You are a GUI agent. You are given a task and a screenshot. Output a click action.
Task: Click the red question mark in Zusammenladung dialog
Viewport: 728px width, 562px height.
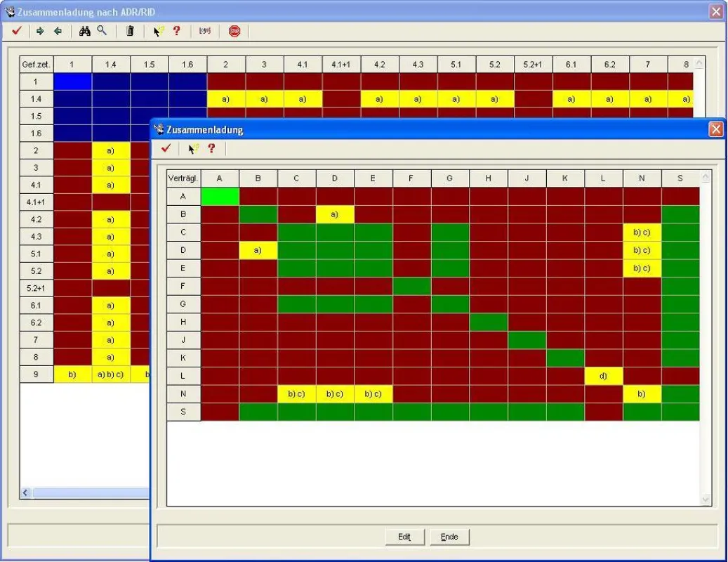coord(211,148)
